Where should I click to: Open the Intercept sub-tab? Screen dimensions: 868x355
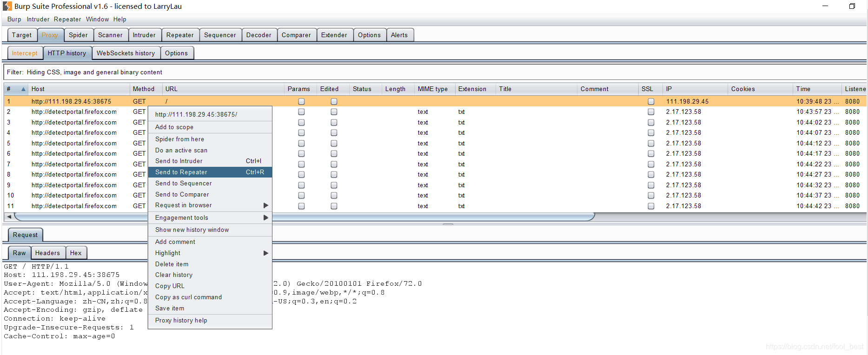25,53
